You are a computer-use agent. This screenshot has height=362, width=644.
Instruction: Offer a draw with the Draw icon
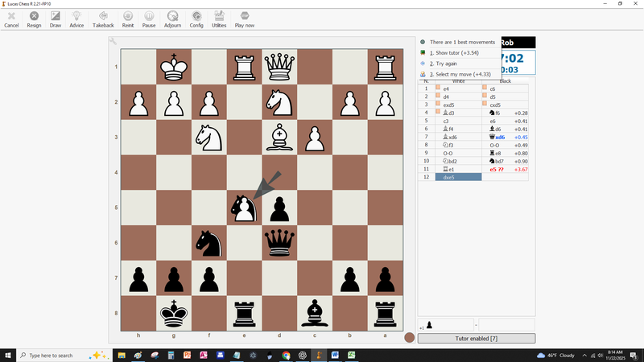click(56, 19)
